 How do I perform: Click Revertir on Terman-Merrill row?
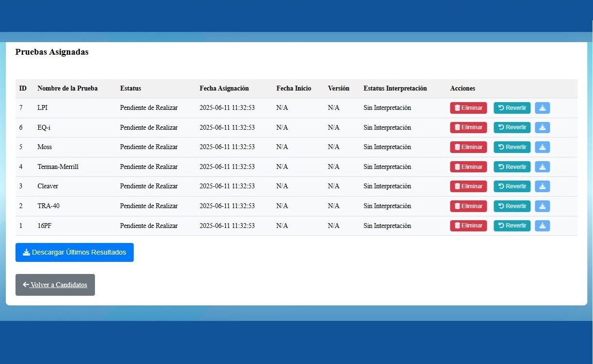pos(512,167)
